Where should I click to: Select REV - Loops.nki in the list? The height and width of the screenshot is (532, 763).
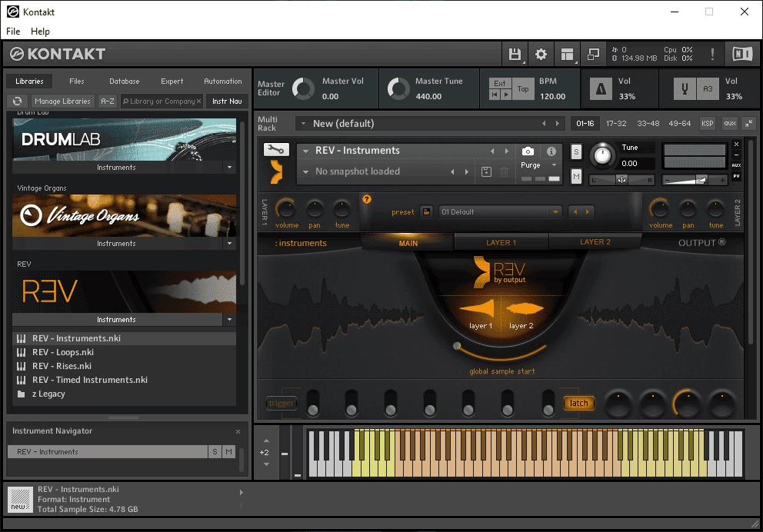[x=124, y=352]
